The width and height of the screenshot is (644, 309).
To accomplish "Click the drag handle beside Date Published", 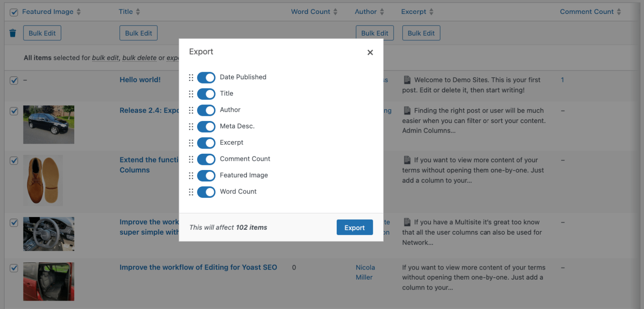I will pos(191,77).
